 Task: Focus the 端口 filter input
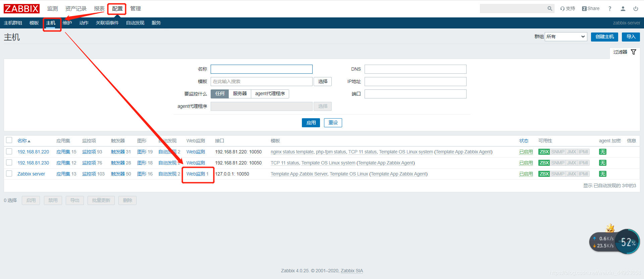pyautogui.click(x=416, y=94)
